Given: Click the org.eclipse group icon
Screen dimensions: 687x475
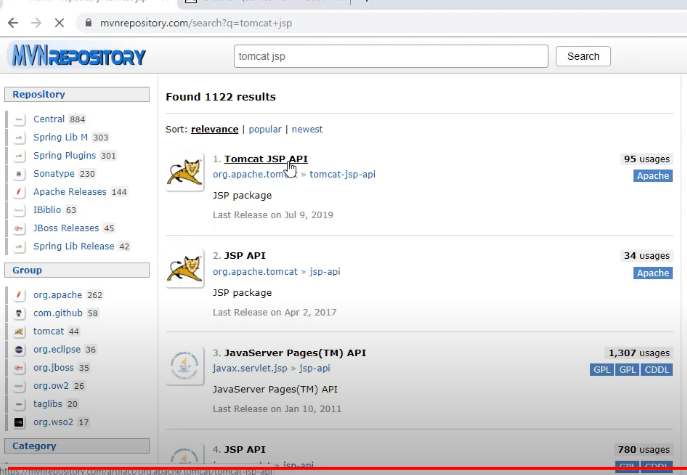Looking at the screenshot, I should coord(19,350).
